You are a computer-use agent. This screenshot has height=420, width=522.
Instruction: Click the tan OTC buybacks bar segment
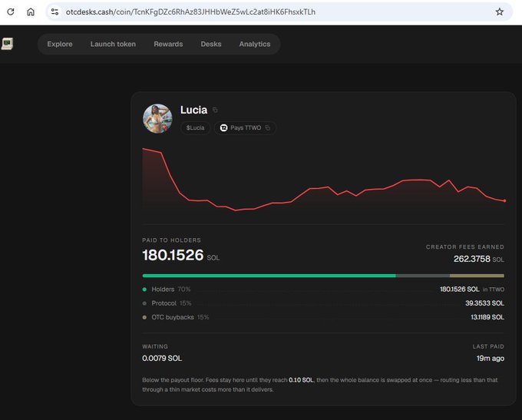(477, 276)
